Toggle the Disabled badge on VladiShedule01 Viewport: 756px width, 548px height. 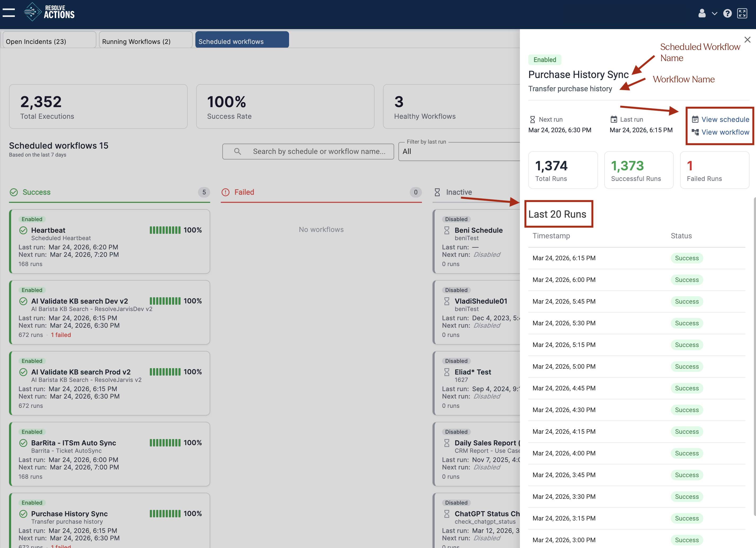pyautogui.click(x=456, y=290)
